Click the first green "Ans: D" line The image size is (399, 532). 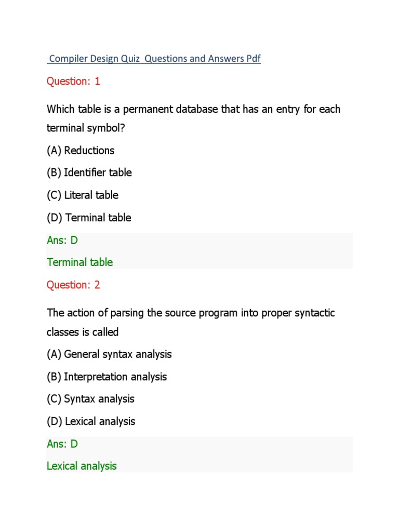[62, 240]
